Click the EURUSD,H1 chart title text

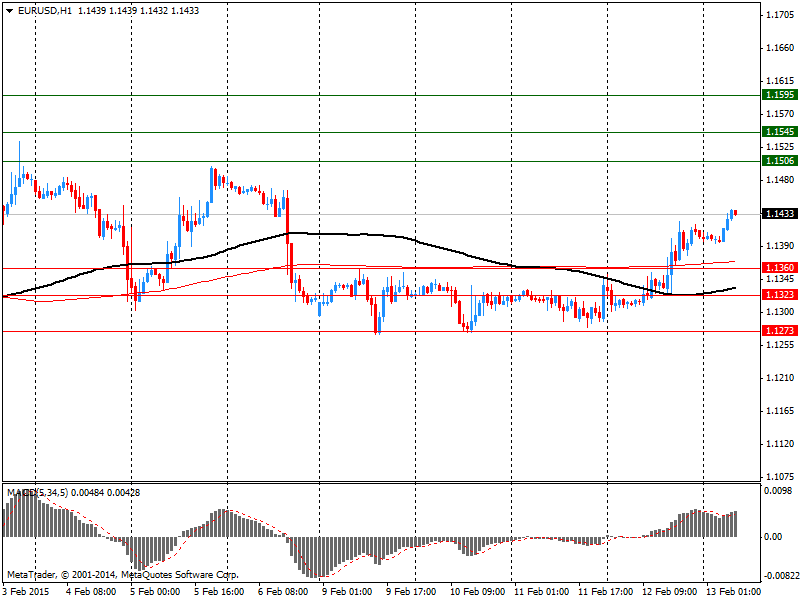(x=45, y=11)
